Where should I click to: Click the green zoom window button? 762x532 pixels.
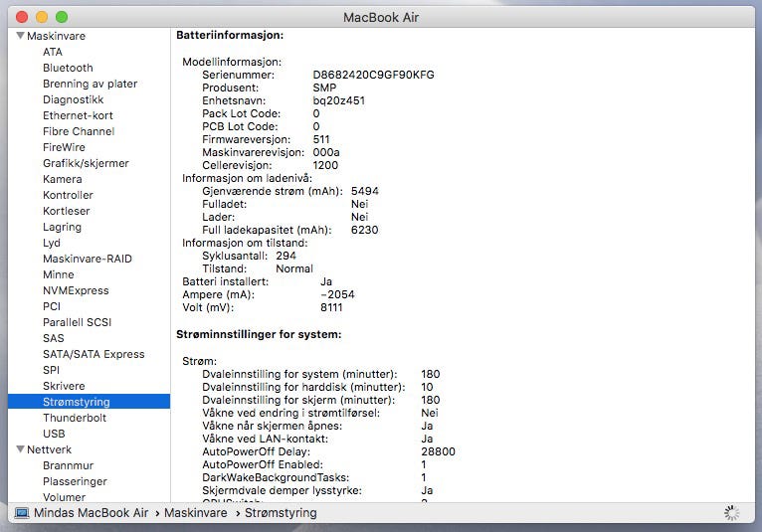coord(62,17)
